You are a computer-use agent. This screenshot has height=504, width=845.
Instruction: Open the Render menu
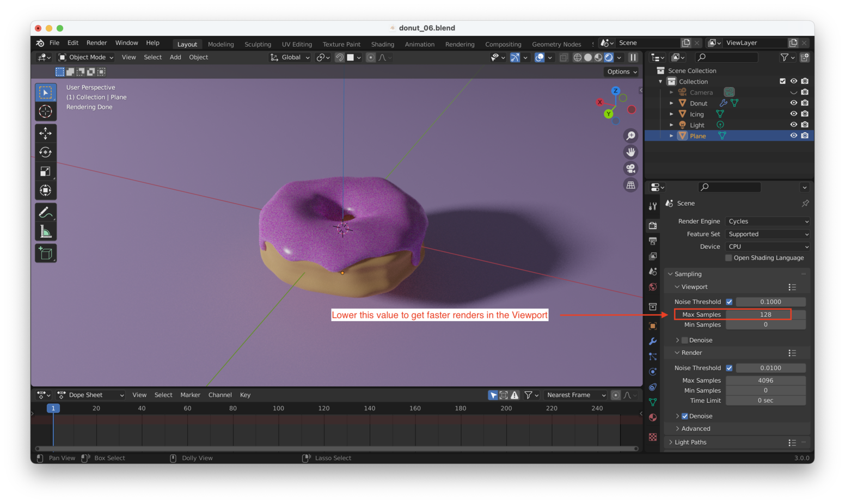coord(96,42)
